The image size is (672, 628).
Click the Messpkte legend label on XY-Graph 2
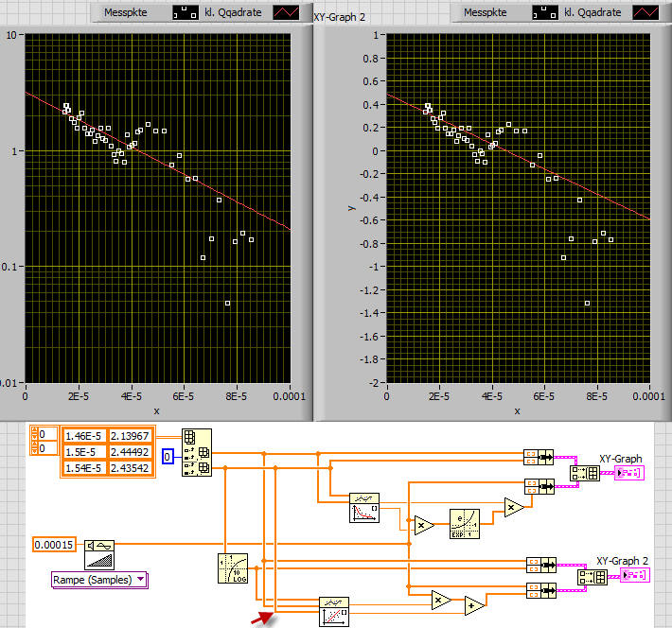coord(486,12)
